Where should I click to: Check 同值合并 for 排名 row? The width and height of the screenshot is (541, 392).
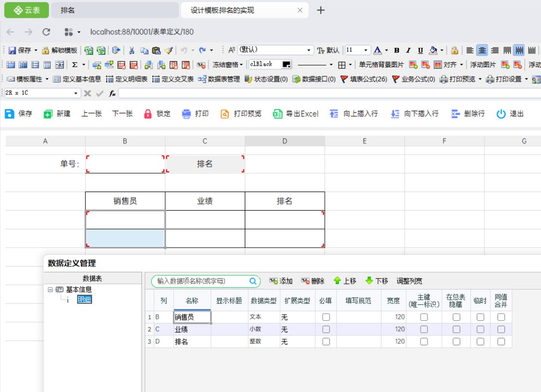tap(501, 342)
